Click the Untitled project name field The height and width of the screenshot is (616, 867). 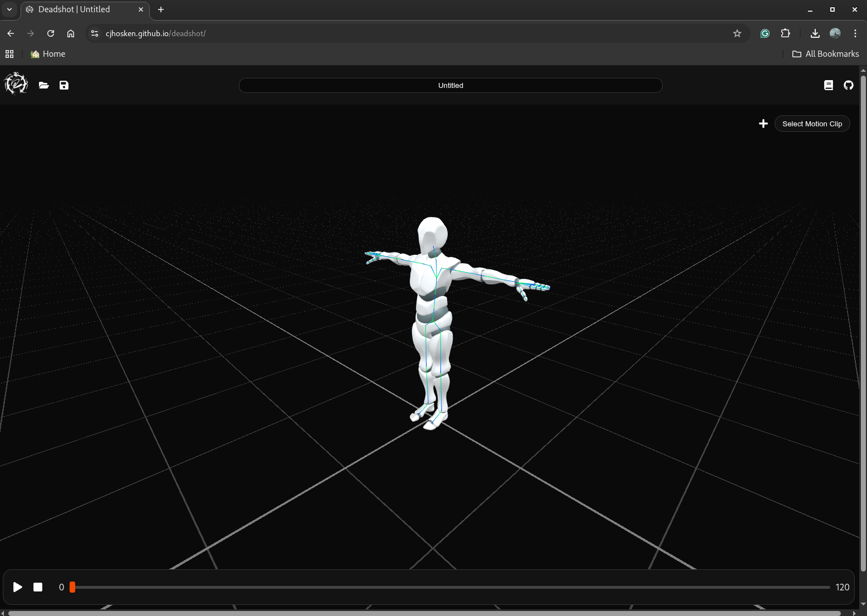[x=450, y=85]
